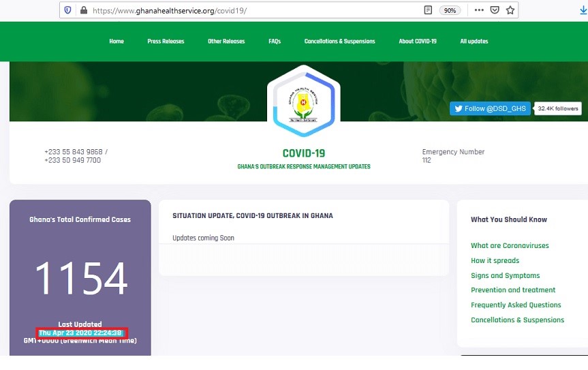Open page actions three-dot menu
This screenshot has width=588, height=370.
point(479,10)
